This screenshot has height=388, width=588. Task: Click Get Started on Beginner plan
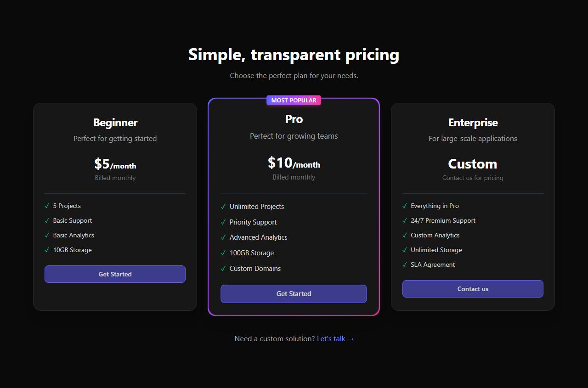pos(115,274)
